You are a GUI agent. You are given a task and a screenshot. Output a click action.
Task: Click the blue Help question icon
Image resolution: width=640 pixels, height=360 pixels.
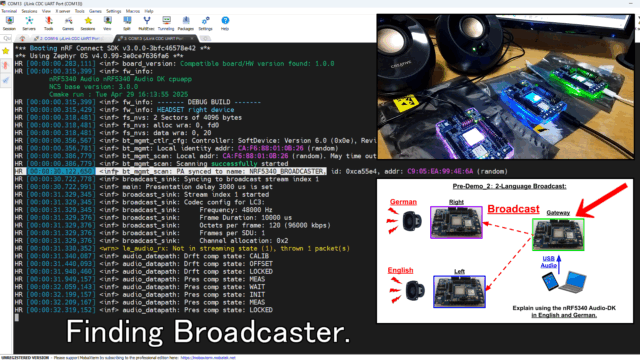(225, 23)
